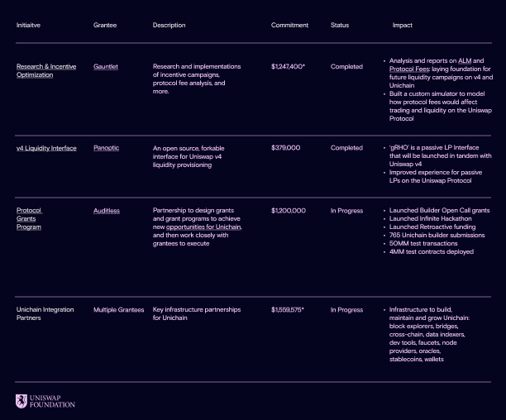The height and width of the screenshot is (420, 506).
Task: Click the Unichain Integration Partners initiative text
Action: click(45, 314)
